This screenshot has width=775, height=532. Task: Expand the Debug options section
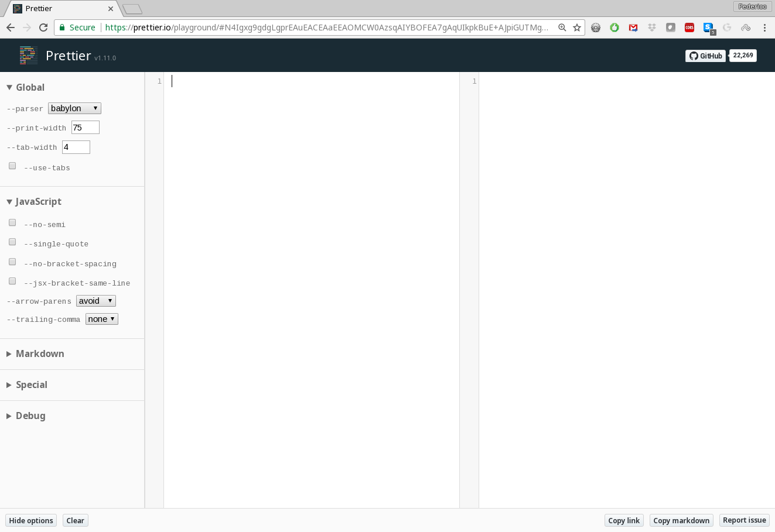[26, 416]
